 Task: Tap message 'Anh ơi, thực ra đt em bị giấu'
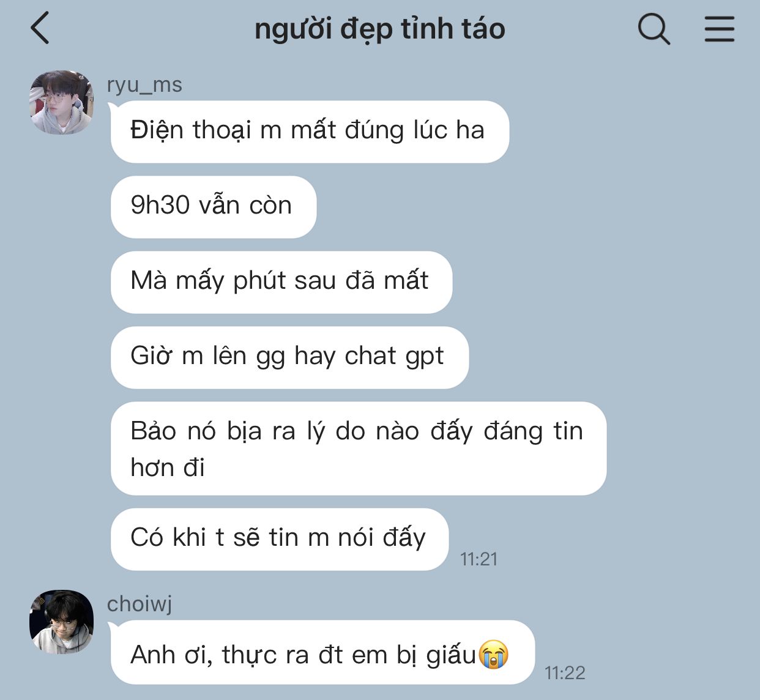pos(322,652)
